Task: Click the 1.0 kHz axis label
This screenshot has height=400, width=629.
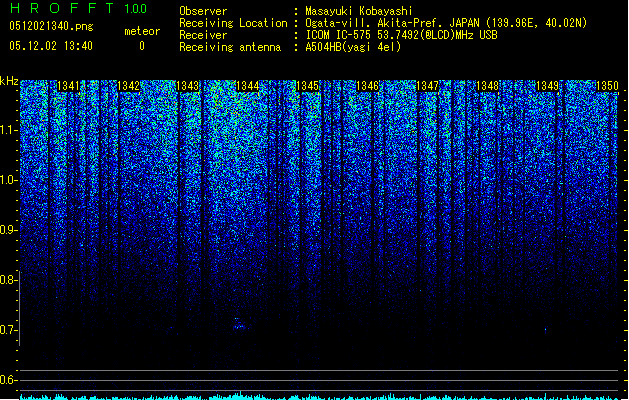Action: (9, 180)
